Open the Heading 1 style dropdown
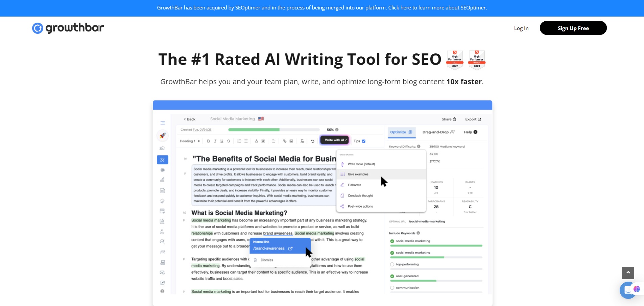644x306 pixels. (190, 141)
